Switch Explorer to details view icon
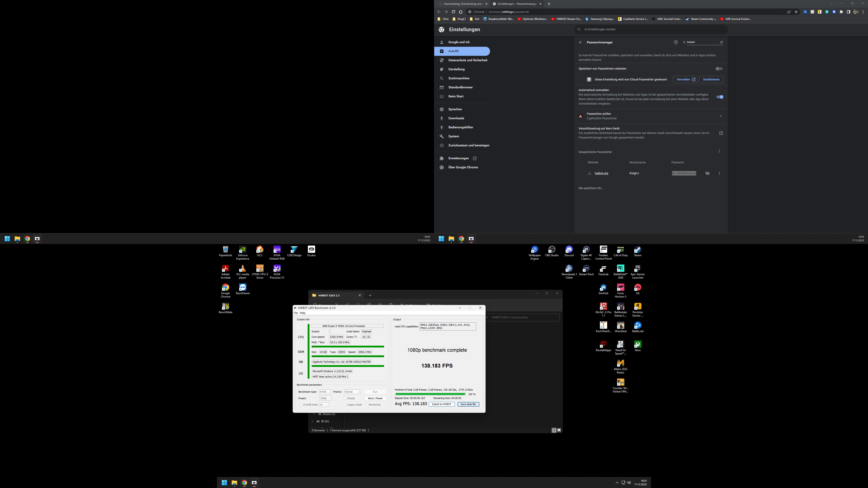This screenshot has width=868, height=488. coord(554,430)
